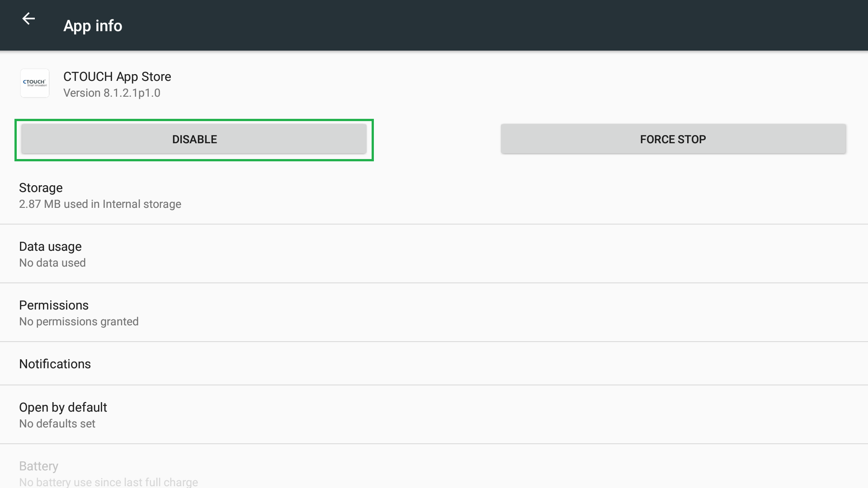Click empty space between DISABLE and FORCE STOP
The width and height of the screenshot is (868, 488).
[x=437, y=139]
